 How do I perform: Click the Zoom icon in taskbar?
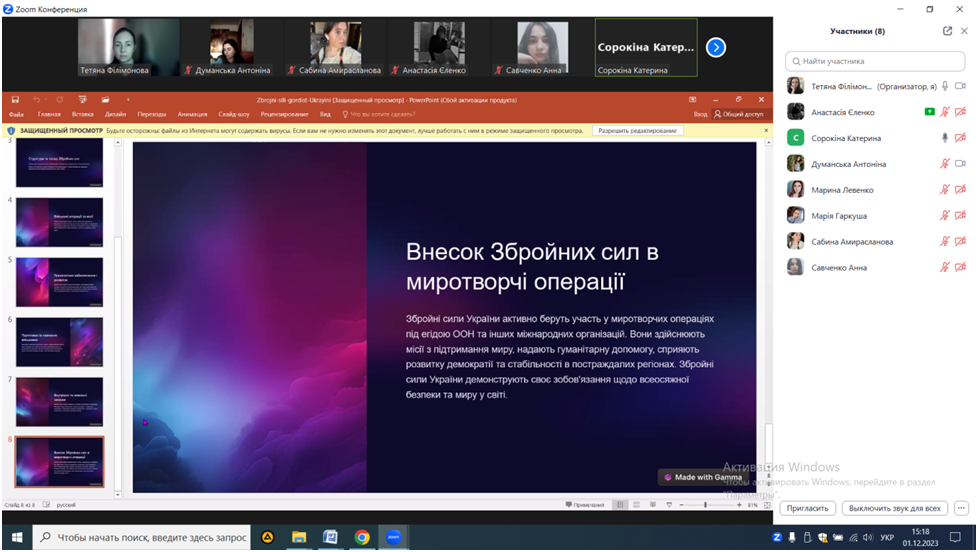pos(393,538)
